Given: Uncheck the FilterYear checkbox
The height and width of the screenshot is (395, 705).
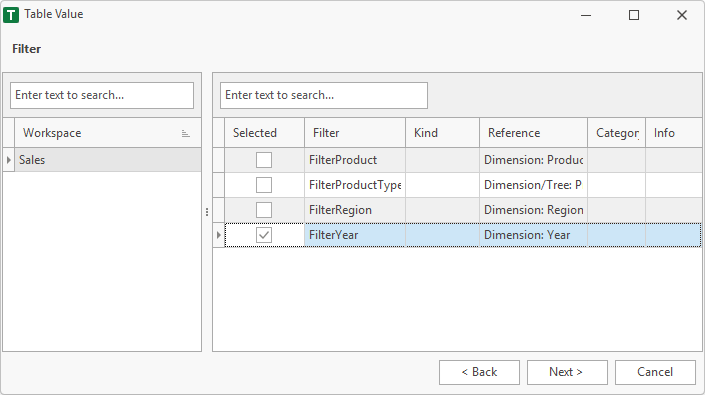Looking at the screenshot, I should 264,235.
